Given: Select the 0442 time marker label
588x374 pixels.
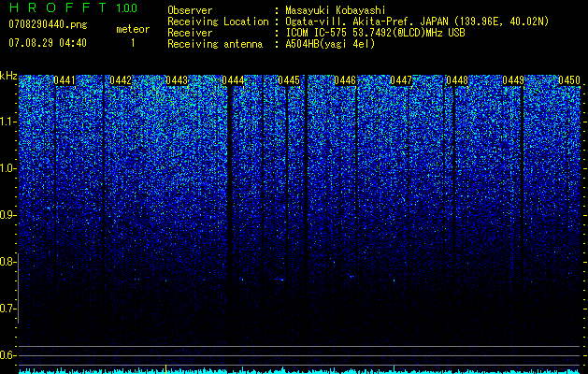Looking at the screenshot, I should pos(121,80).
